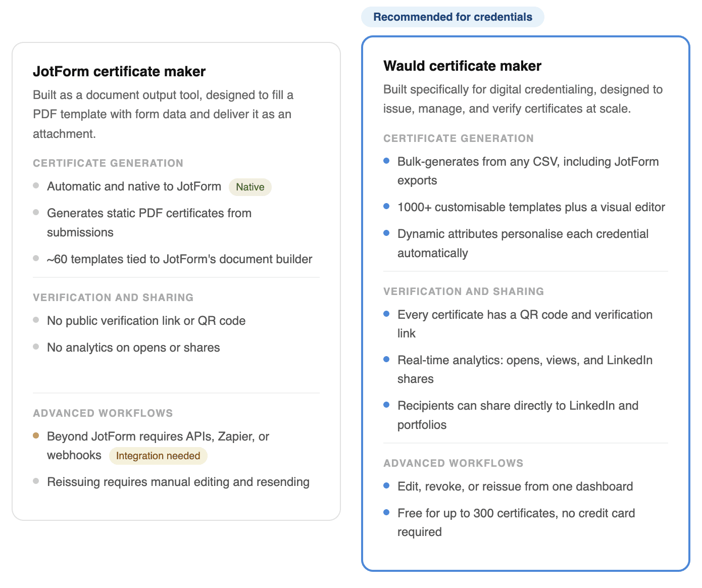Click "No analytics on opens or shares"
The image size is (702, 588).
tap(133, 348)
